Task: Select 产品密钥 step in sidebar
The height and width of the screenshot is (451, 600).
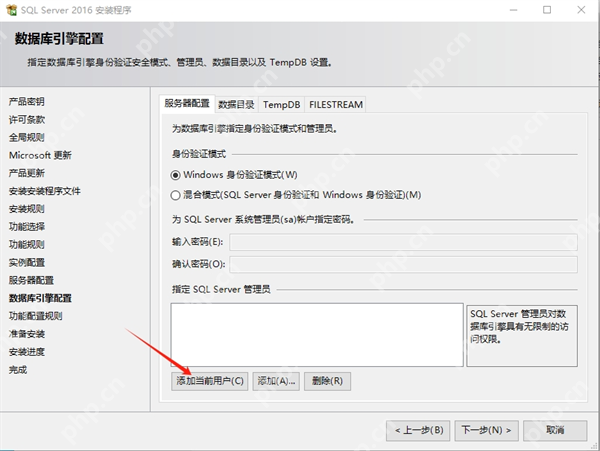Action: tap(27, 102)
